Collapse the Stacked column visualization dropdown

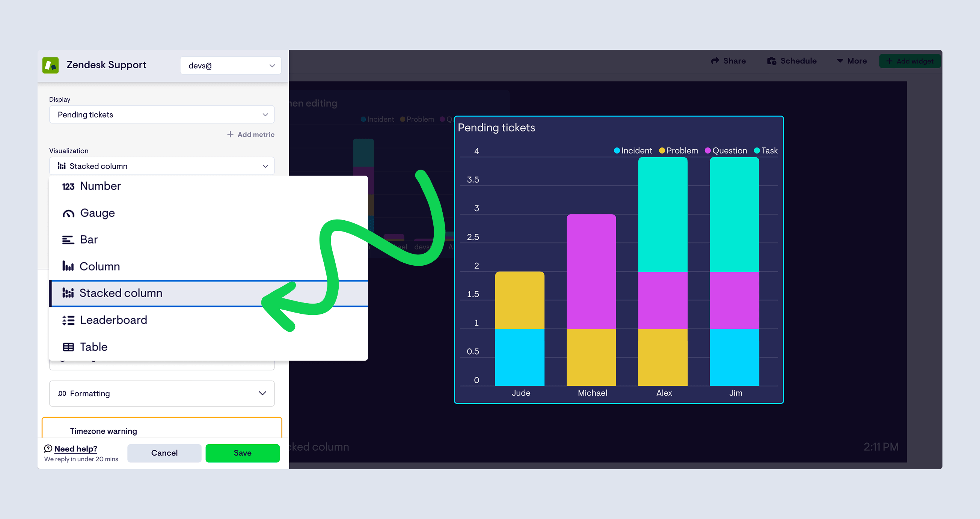pos(162,166)
